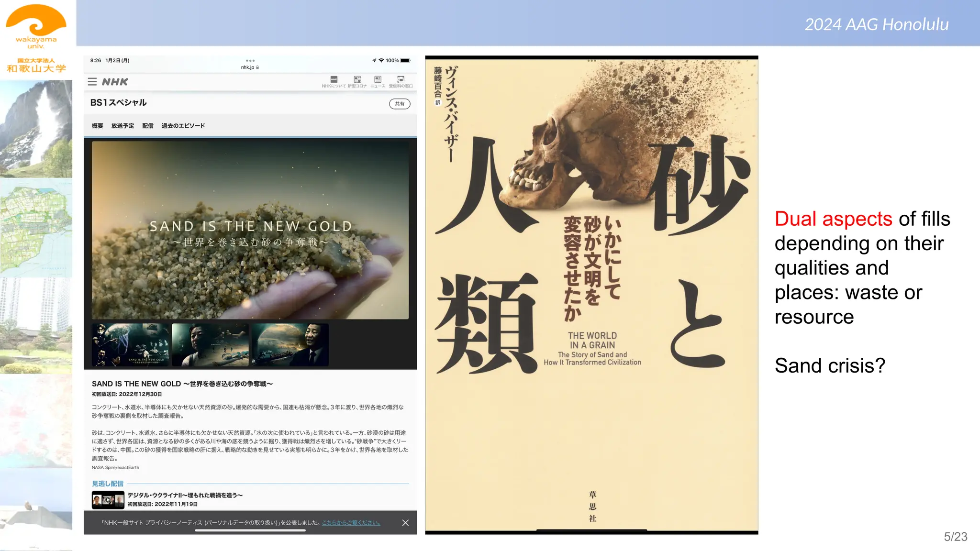Click the red Dual aspects text
This screenshot has height=551, width=980.
pos(833,219)
